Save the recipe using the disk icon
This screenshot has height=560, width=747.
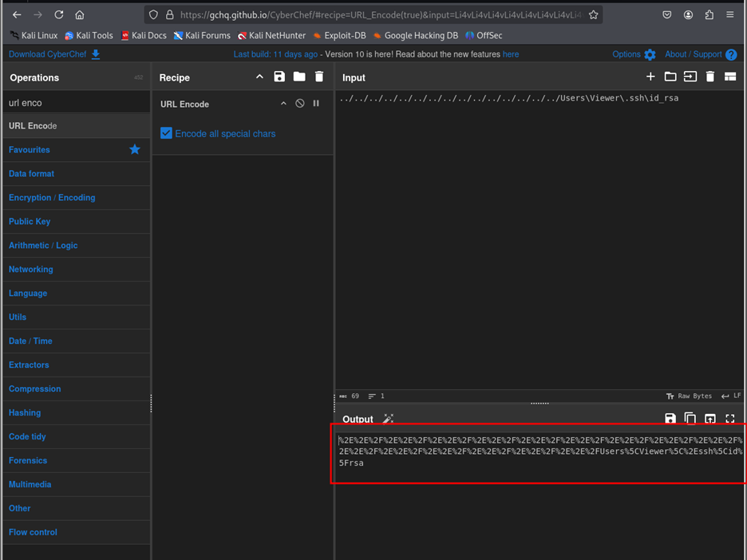coord(279,77)
